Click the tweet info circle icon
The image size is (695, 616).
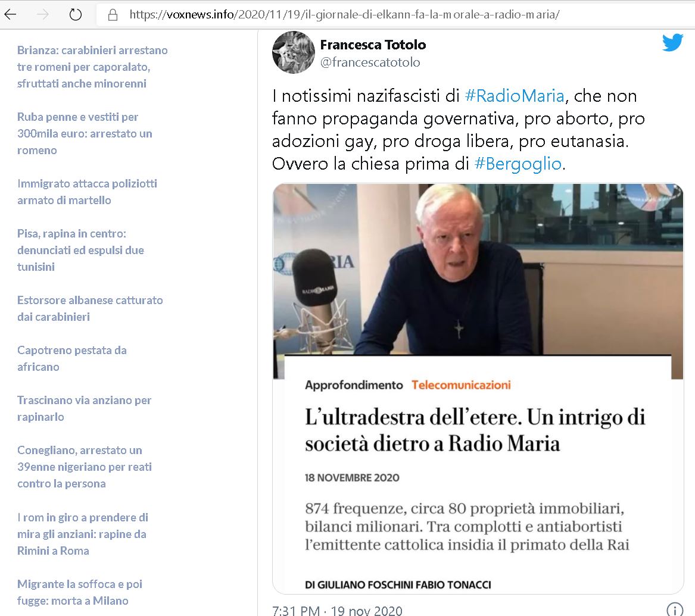pyautogui.click(x=675, y=610)
